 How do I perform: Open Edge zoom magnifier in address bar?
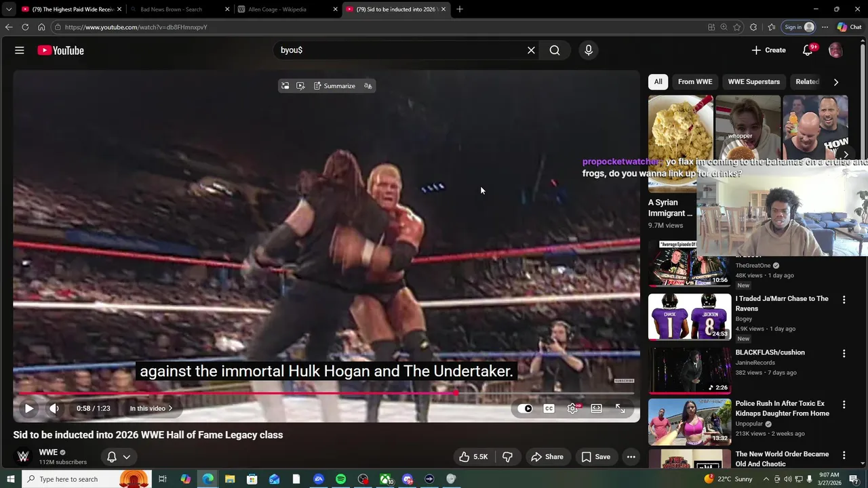tap(724, 27)
